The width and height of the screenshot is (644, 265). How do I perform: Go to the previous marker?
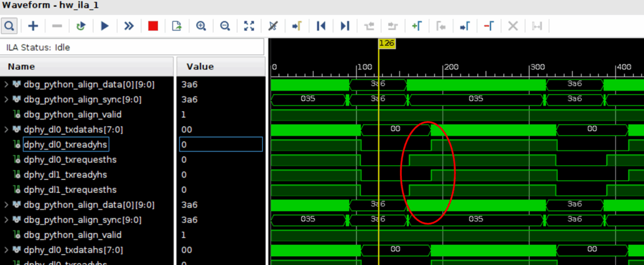click(441, 26)
